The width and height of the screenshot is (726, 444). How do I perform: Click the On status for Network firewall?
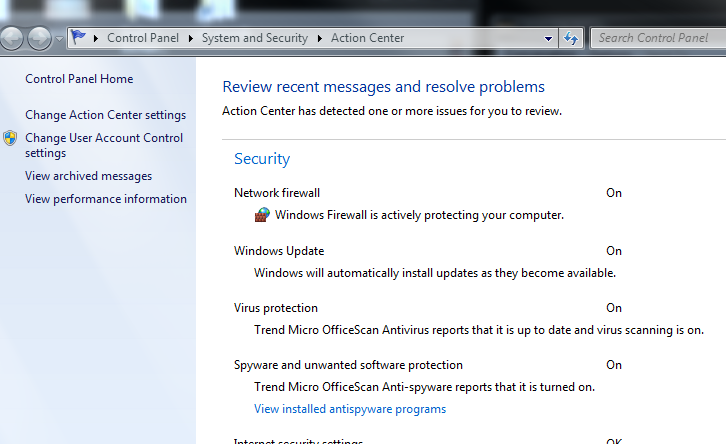(x=614, y=193)
